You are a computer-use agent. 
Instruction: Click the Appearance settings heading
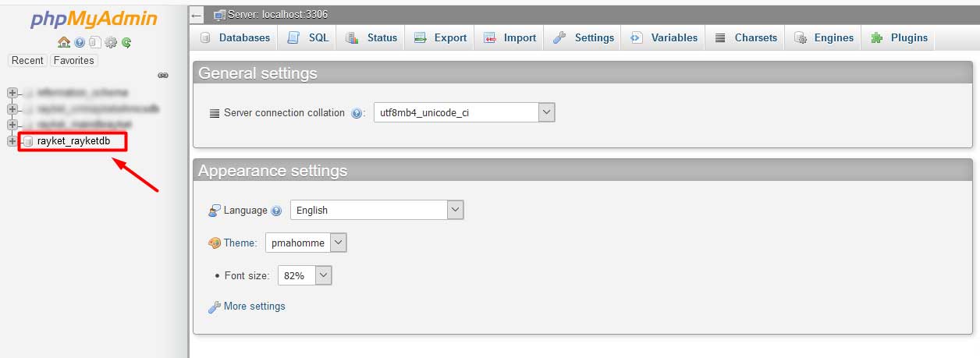point(272,171)
